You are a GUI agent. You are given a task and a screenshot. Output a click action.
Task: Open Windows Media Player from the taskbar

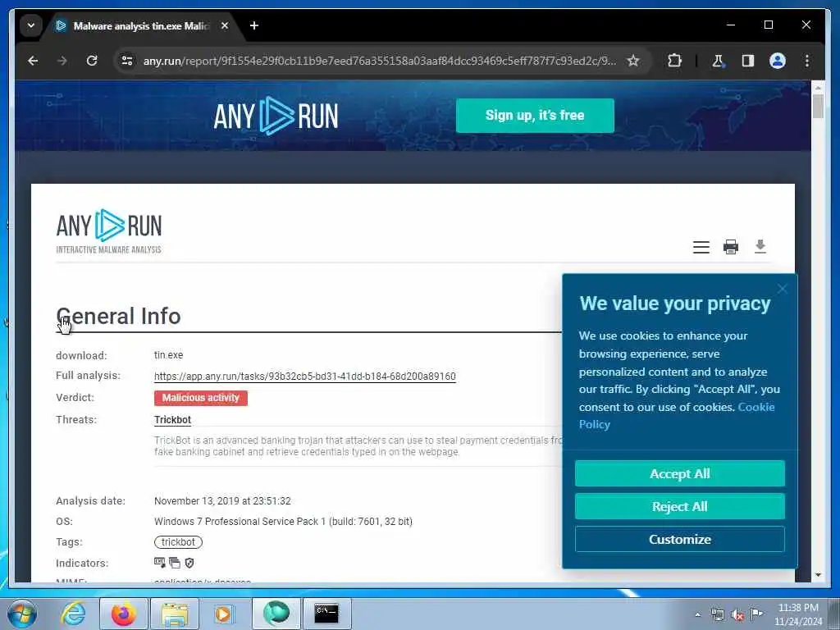pos(224,614)
